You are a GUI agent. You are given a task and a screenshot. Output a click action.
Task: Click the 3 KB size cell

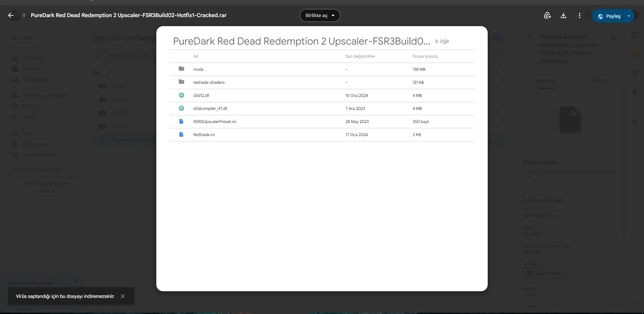417,135
